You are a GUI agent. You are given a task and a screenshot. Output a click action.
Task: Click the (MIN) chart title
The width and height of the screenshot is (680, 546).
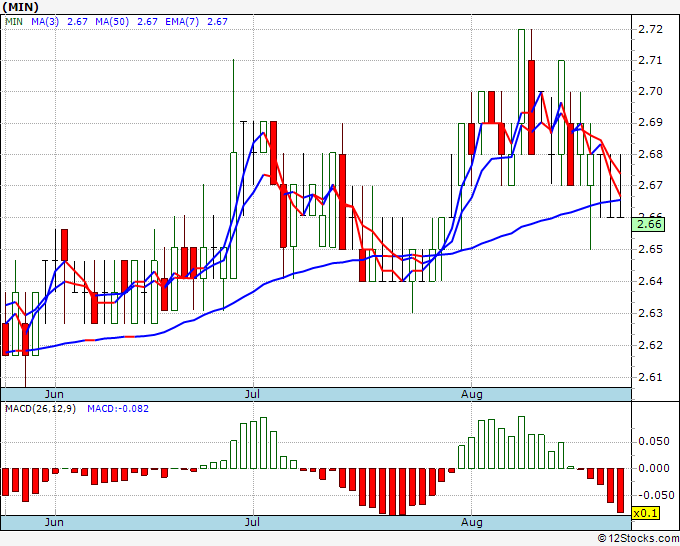click(20, 7)
